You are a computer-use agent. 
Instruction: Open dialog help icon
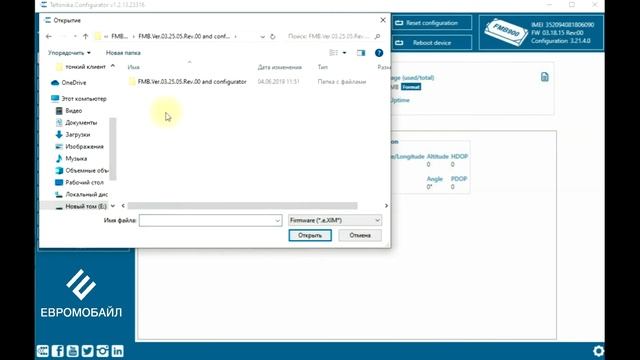[379, 53]
